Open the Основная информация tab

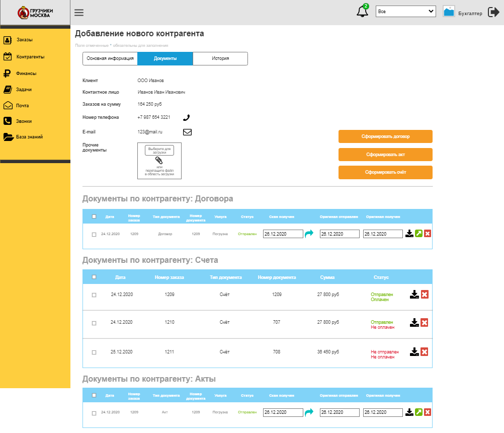pyautogui.click(x=110, y=58)
